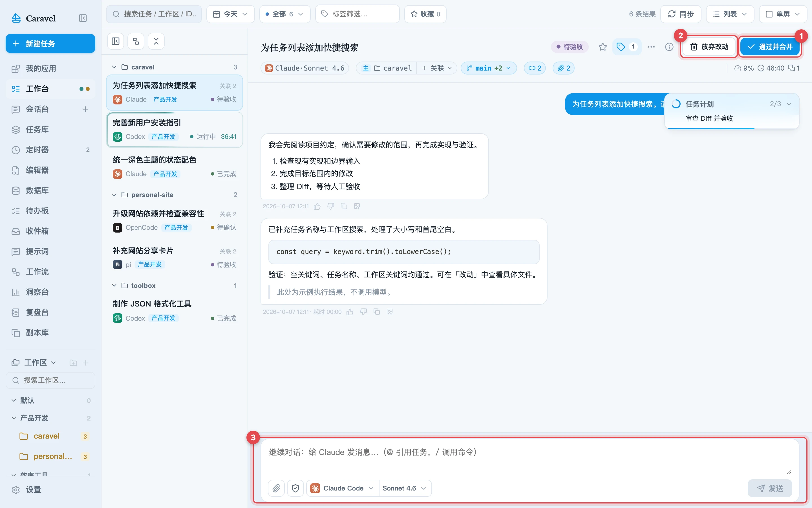Image resolution: width=812 pixels, height=508 pixels.
Task: Open the caravel workspace folder in sidebar
Action: tap(50, 436)
